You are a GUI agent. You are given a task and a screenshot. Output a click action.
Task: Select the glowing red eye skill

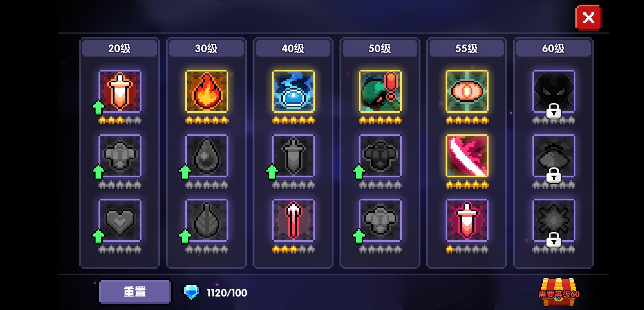(x=467, y=91)
